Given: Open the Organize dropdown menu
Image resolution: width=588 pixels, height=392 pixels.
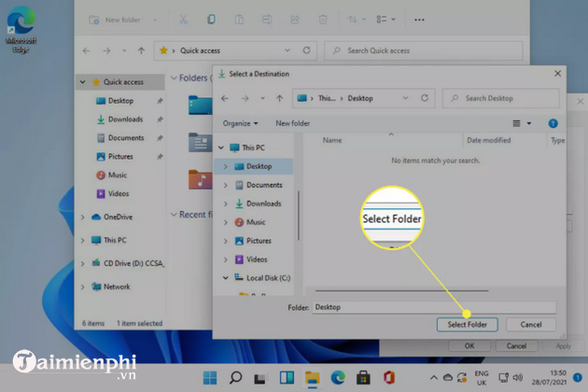Looking at the screenshot, I should (x=240, y=123).
